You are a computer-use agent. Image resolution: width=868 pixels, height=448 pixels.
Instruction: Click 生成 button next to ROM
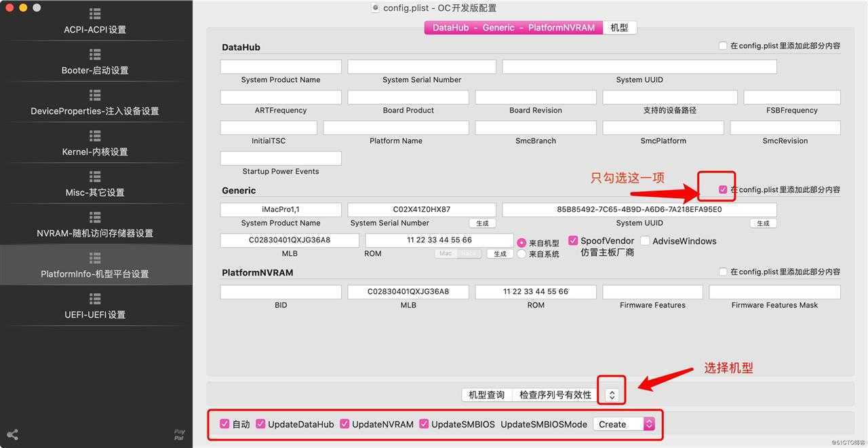point(500,254)
